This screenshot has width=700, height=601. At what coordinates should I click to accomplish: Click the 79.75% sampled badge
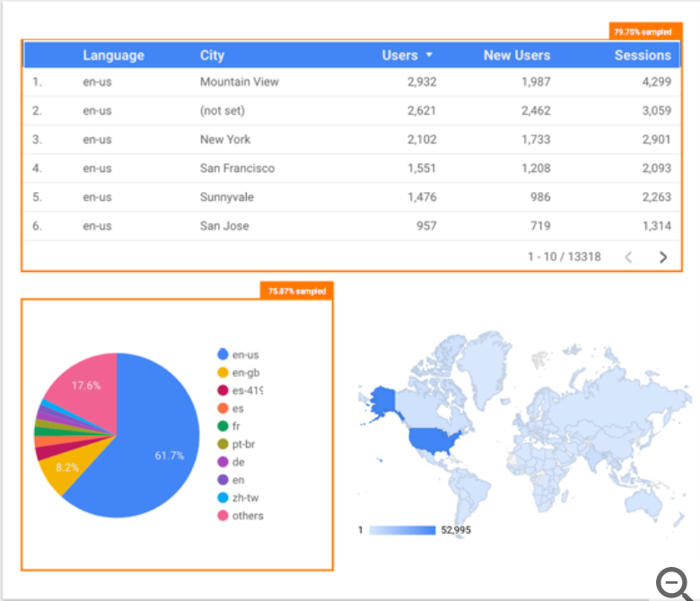click(x=642, y=31)
